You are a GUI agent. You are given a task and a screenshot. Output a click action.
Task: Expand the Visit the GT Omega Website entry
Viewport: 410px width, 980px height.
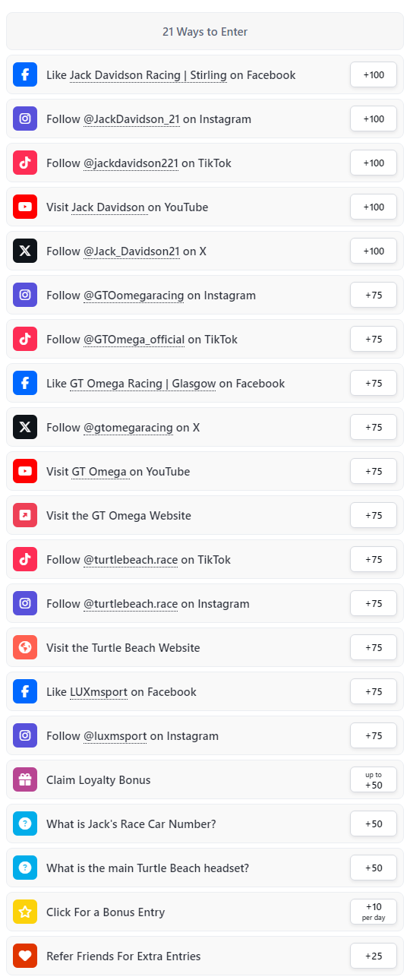click(x=205, y=516)
